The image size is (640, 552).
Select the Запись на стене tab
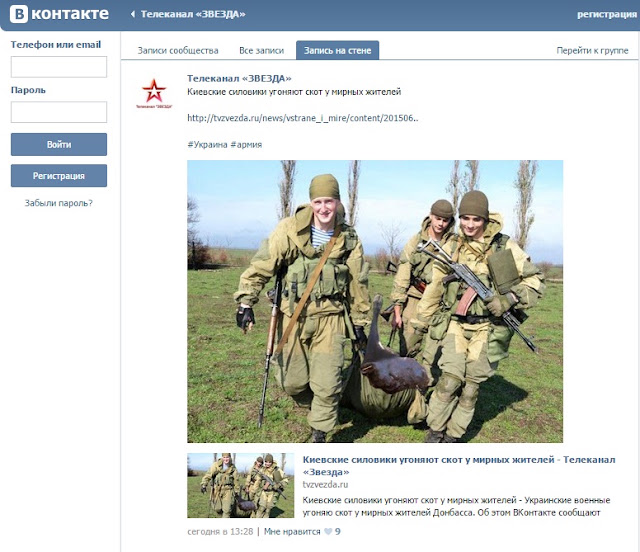pyautogui.click(x=338, y=51)
